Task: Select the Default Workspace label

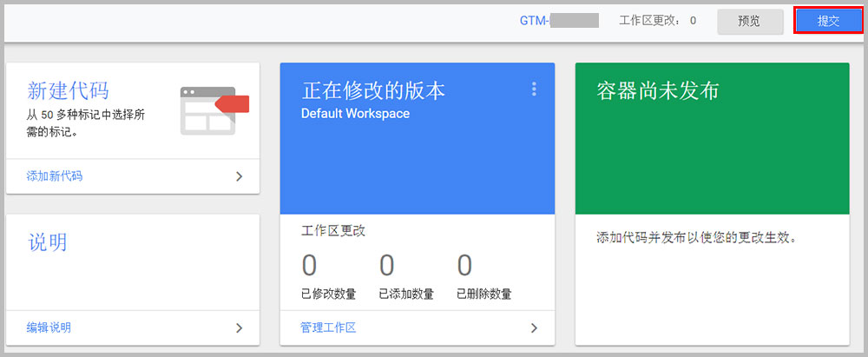Action: (355, 114)
